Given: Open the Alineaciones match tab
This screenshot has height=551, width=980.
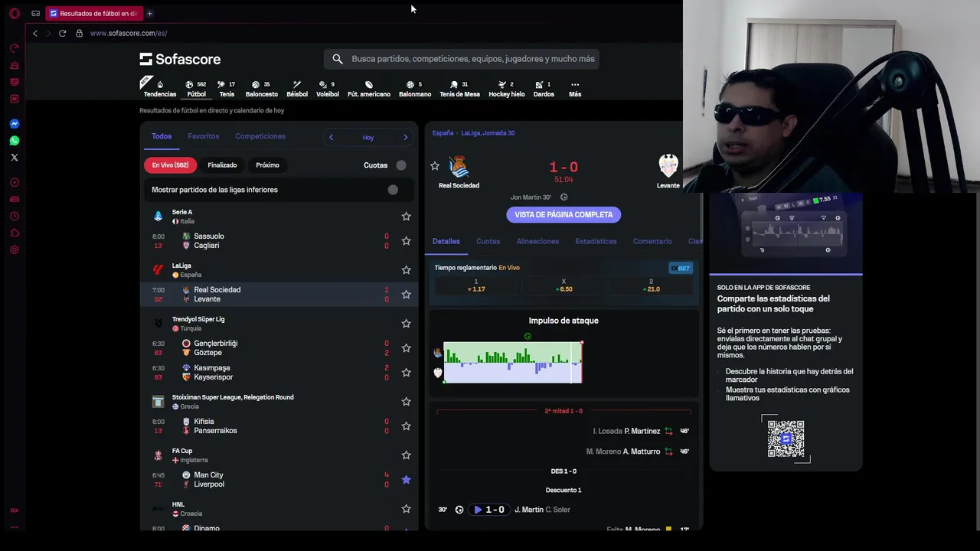Looking at the screenshot, I should pyautogui.click(x=537, y=241).
